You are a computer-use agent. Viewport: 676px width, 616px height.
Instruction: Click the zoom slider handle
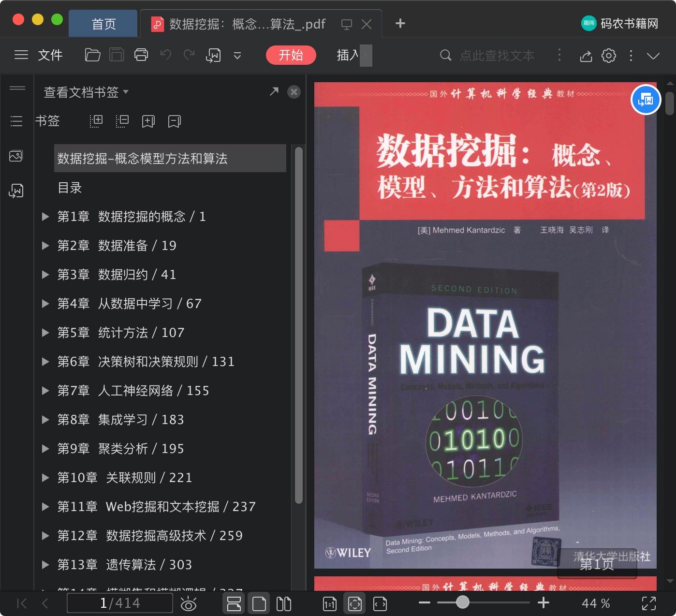pyautogui.click(x=463, y=602)
